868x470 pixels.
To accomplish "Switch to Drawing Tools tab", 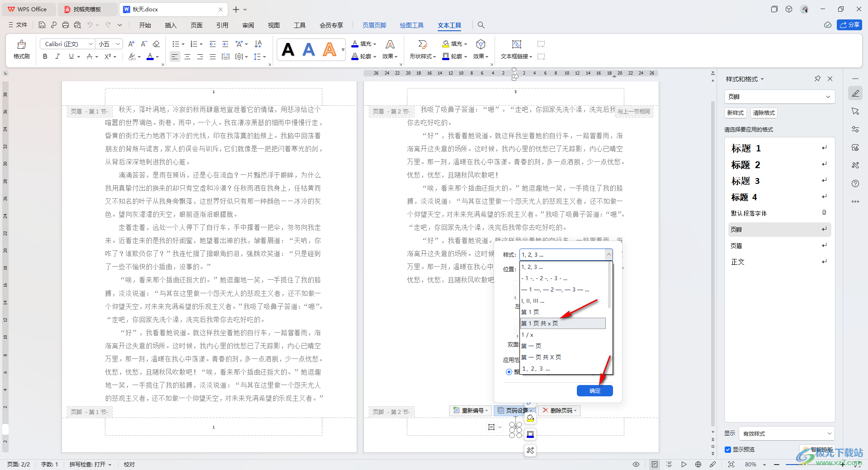I will click(412, 25).
